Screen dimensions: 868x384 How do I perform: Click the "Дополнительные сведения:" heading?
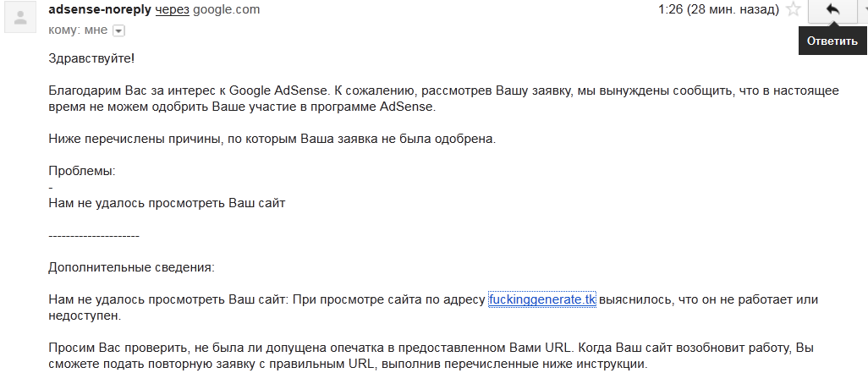pyautogui.click(x=131, y=268)
